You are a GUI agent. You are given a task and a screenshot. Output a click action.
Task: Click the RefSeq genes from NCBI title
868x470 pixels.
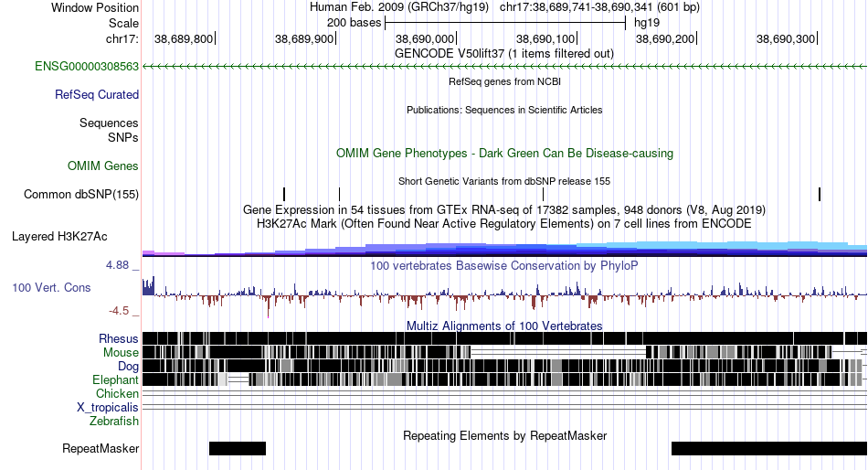(x=505, y=81)
